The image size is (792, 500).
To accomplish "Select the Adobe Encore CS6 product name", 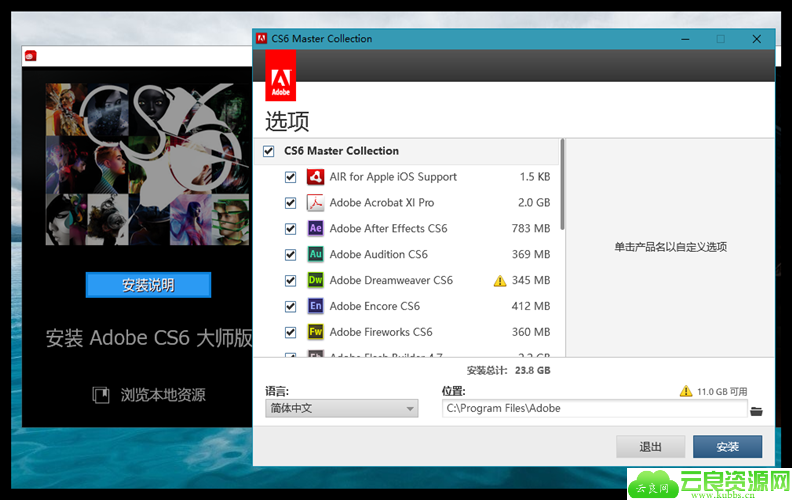I will pos(375,306).
